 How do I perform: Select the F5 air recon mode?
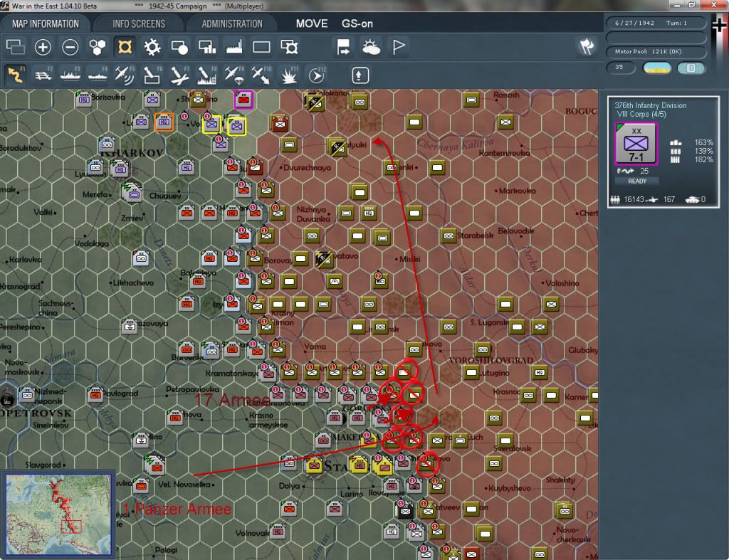click(125, 75)
